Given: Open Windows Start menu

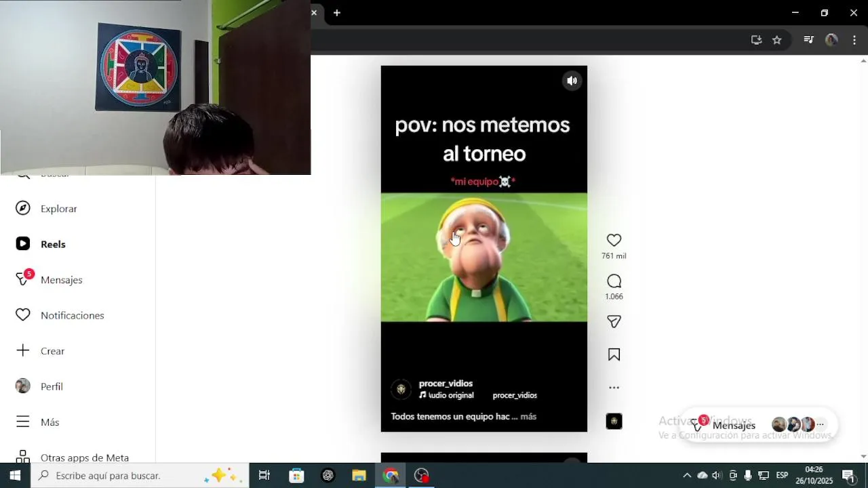Looking at the screenshot, I should coord(15,476).
